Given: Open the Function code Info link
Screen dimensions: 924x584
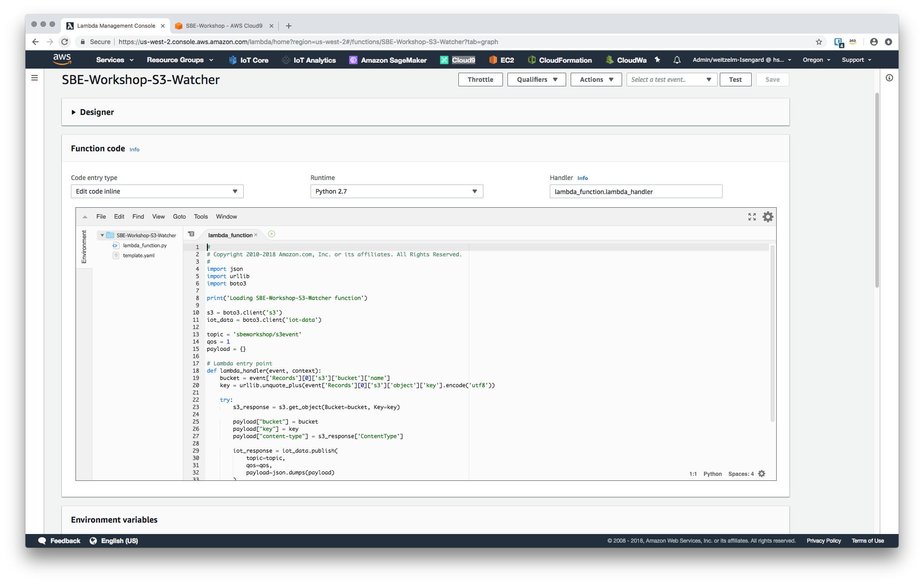Looking at the screenshot, I should (x=135, y=150).
